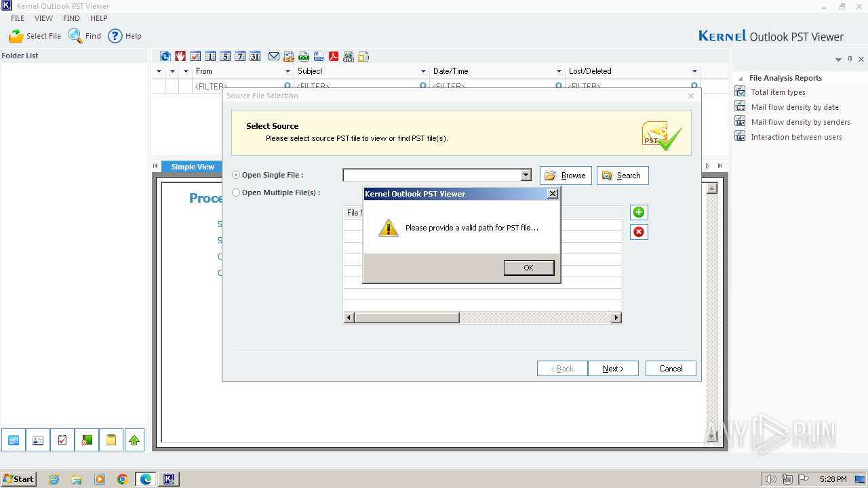
Task: Click red X remove file button
Action: pyautogui.click(x=639, y=232)
